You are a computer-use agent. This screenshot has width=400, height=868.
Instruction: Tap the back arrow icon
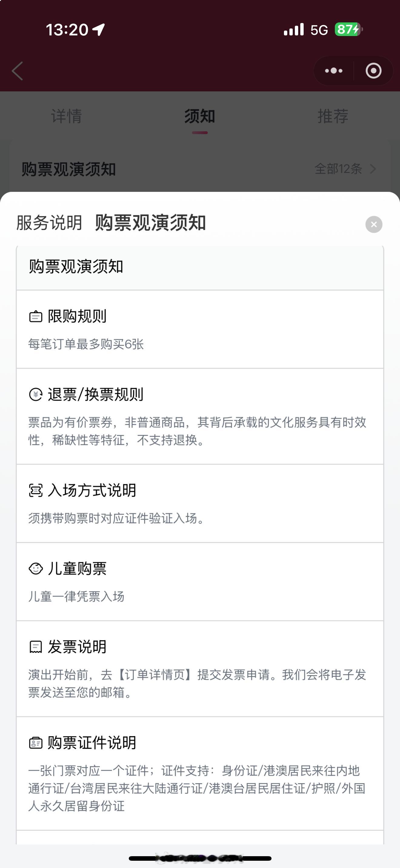18,71
